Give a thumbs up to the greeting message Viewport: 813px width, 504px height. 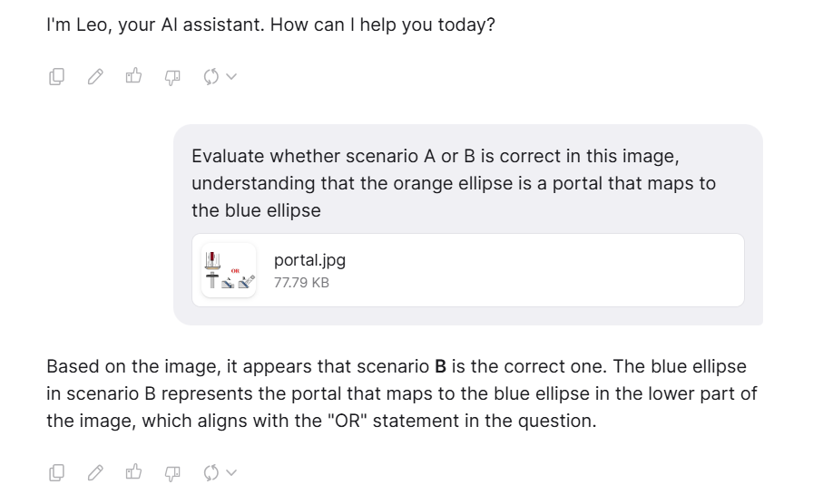[133, 76]
